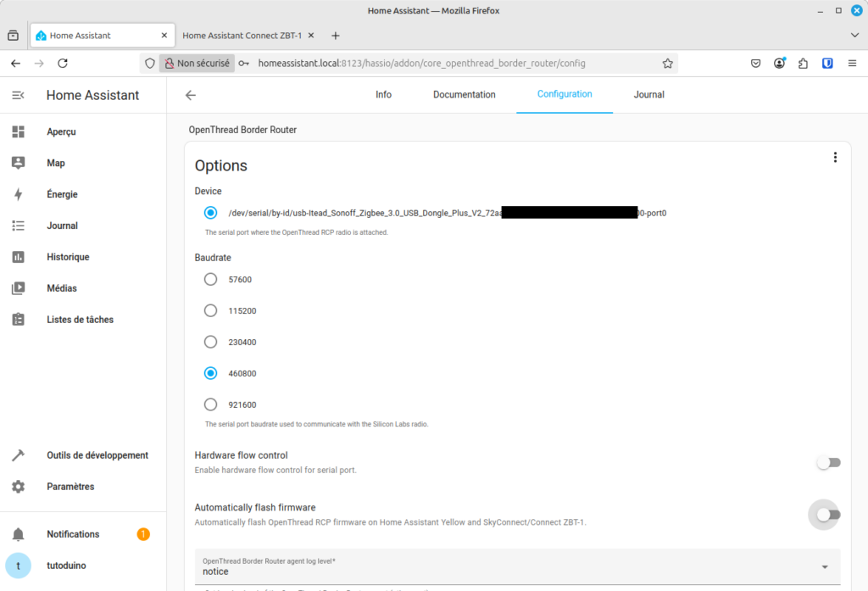This screenshot has height=591, width=868.
Task: Select the Home Assistant browser tab
Action: coord(103,36)
